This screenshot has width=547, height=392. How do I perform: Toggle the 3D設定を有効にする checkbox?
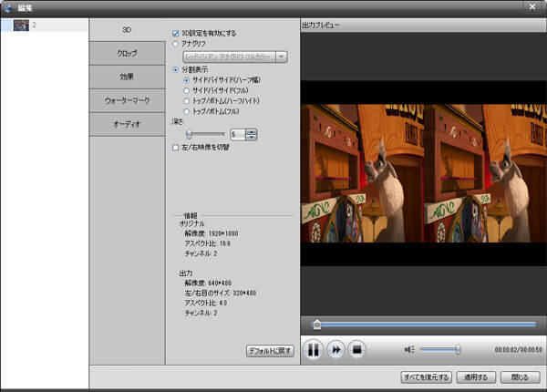pyautogui.click(x=176, y=33)
